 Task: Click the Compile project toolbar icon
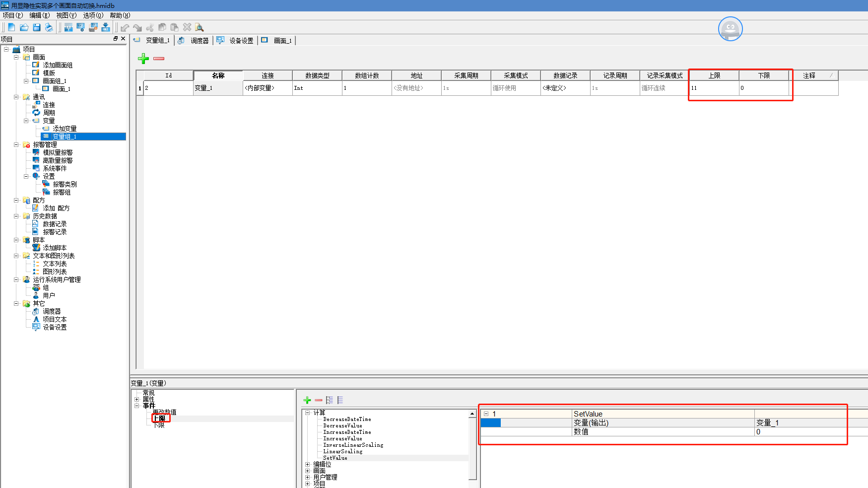[68, 27]
